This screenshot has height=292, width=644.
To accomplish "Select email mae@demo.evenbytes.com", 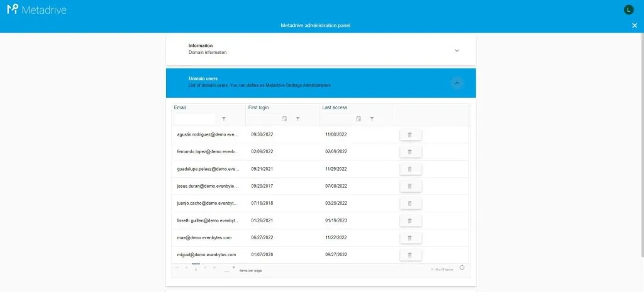I will pos(204,238).
